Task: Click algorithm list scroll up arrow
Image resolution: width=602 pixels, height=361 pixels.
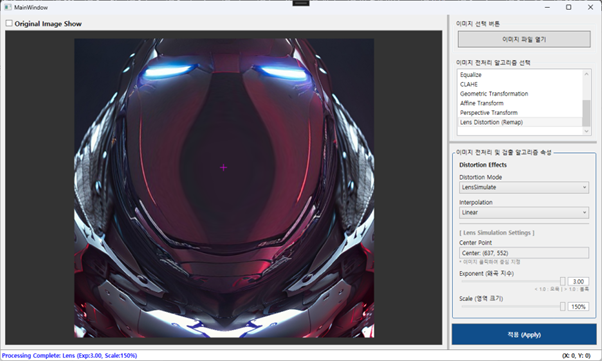Action: pos(586,74)
